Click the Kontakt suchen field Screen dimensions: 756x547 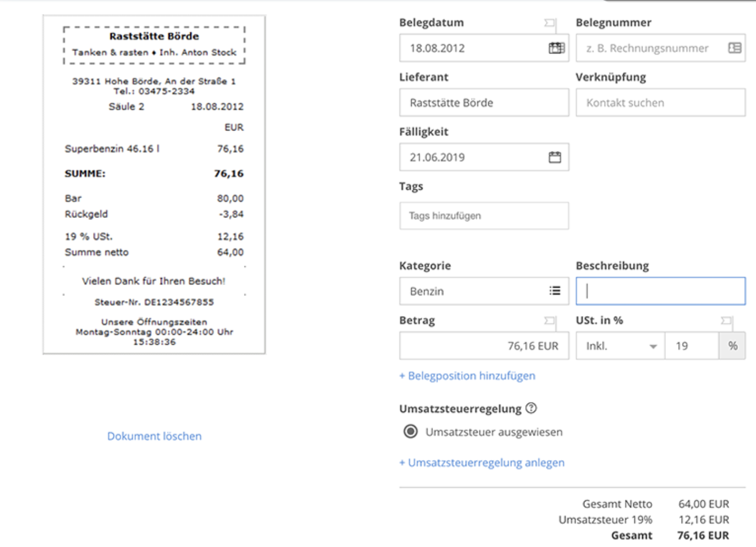tap(660, 103)
